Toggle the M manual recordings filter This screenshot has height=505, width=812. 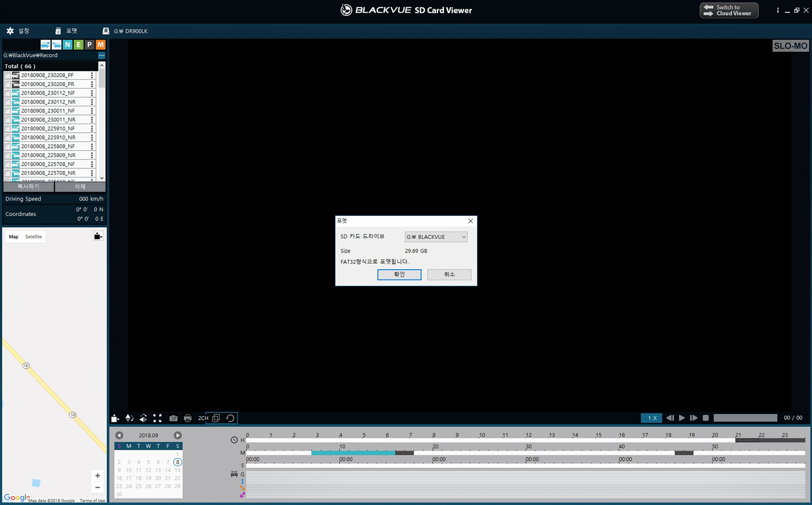[100, 45]
